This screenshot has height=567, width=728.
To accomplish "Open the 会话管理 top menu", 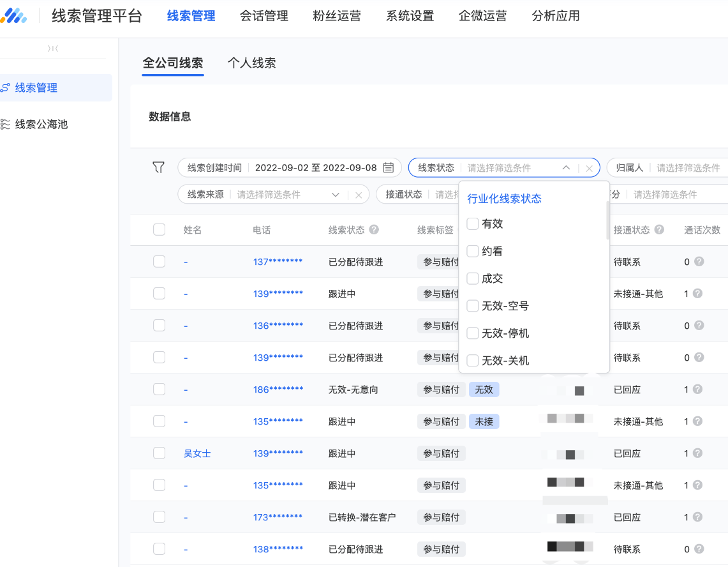I will 264,16.
